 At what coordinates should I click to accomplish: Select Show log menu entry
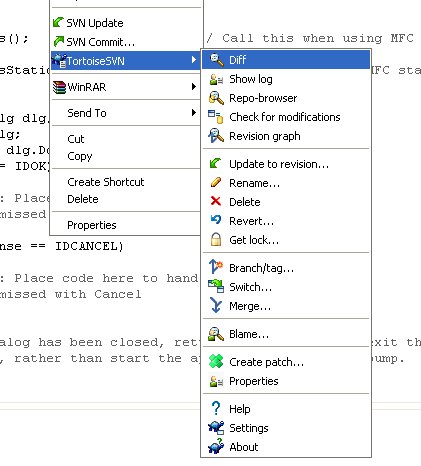tap(286, 79)
